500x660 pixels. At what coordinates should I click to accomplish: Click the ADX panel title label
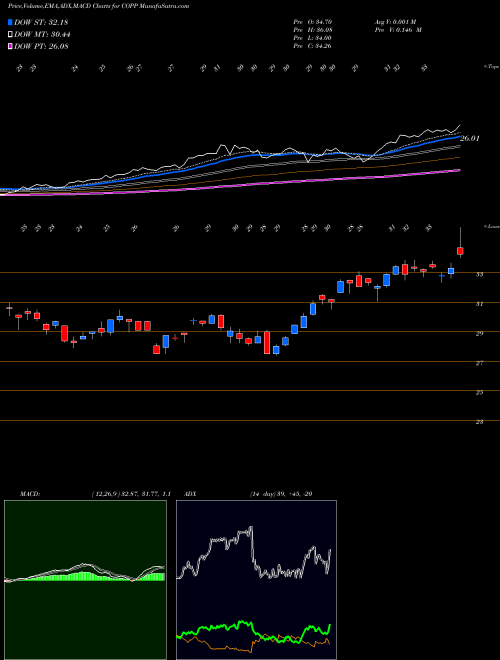pyautogui.click(x=191, y=494)
